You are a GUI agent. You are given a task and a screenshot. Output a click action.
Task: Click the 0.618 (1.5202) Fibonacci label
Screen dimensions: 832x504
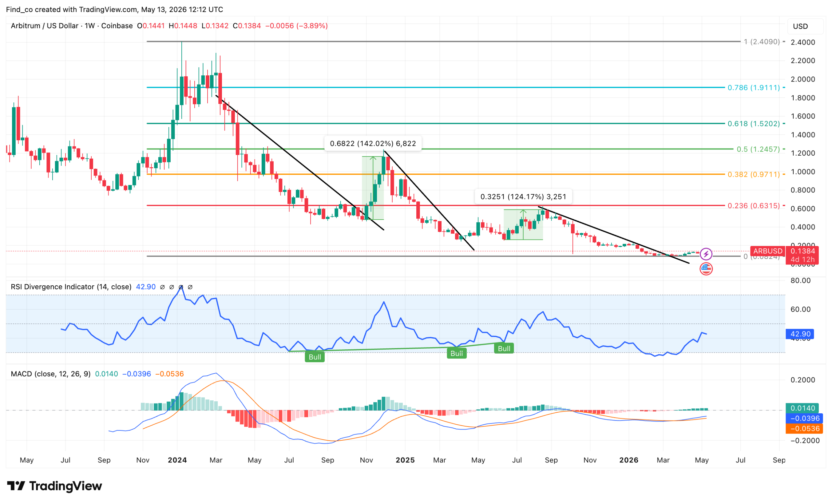coord(754,123)
